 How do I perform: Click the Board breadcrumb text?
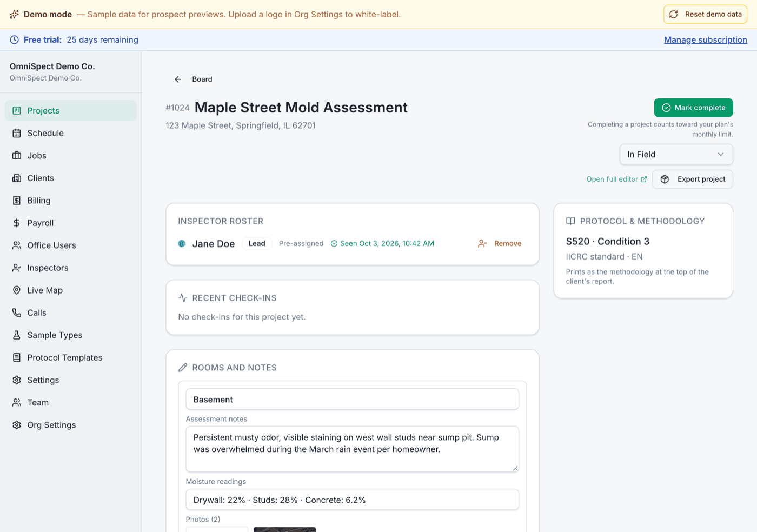202,79
